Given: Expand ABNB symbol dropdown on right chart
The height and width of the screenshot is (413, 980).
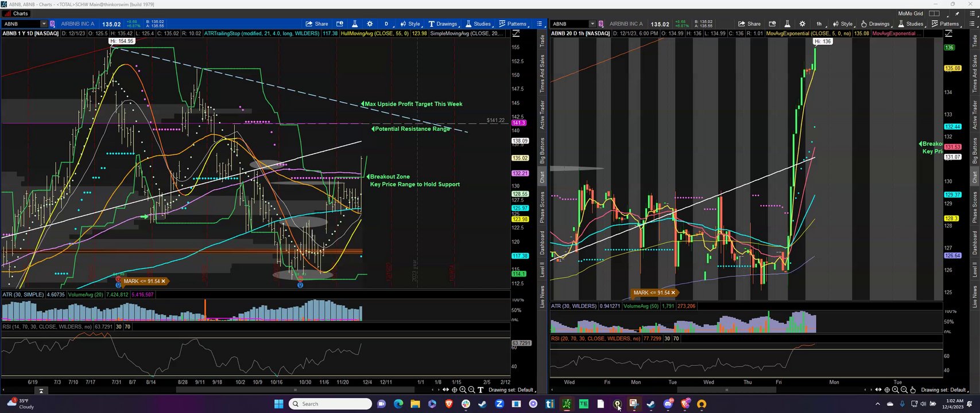Looking at the screenshot, I should pos(592,24).
